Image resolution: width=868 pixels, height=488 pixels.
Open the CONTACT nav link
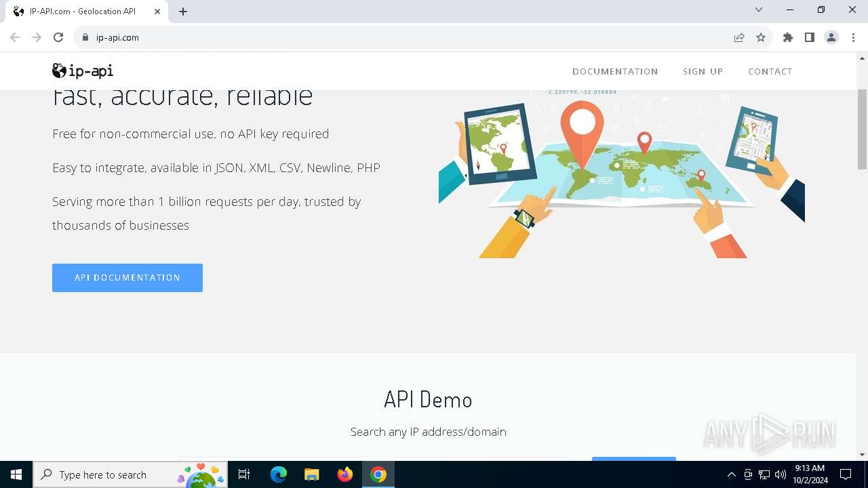pyautogui.click(x=770, y=71)
